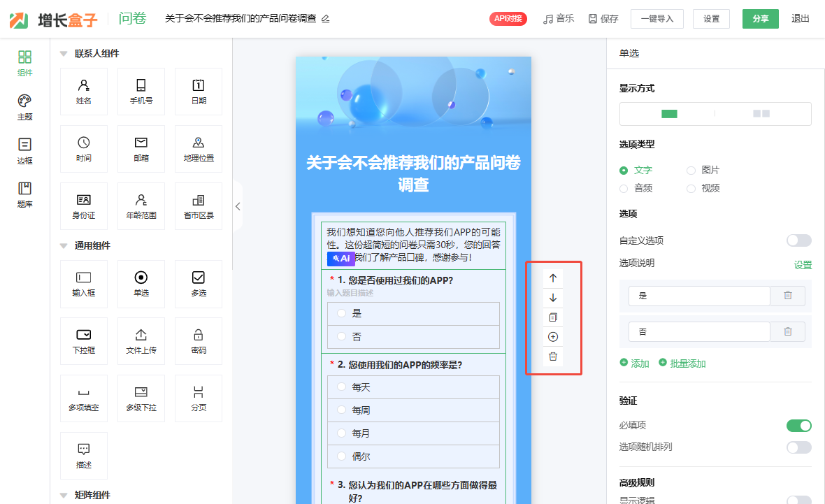
Task: Click the 批量添加 batch add link
Action: tap(682, 363)
